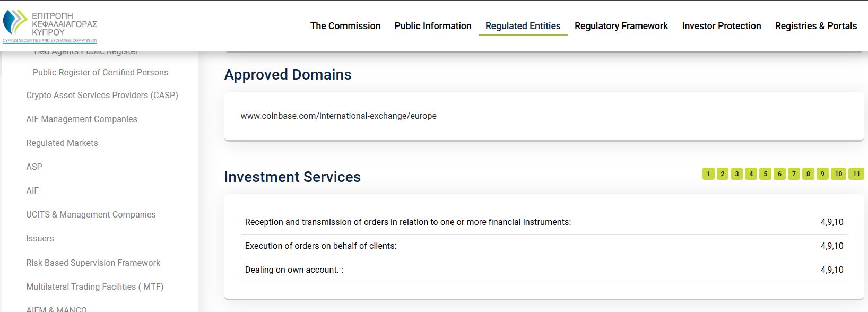
Task: Select investment service badge number 9
Action: 823,174
